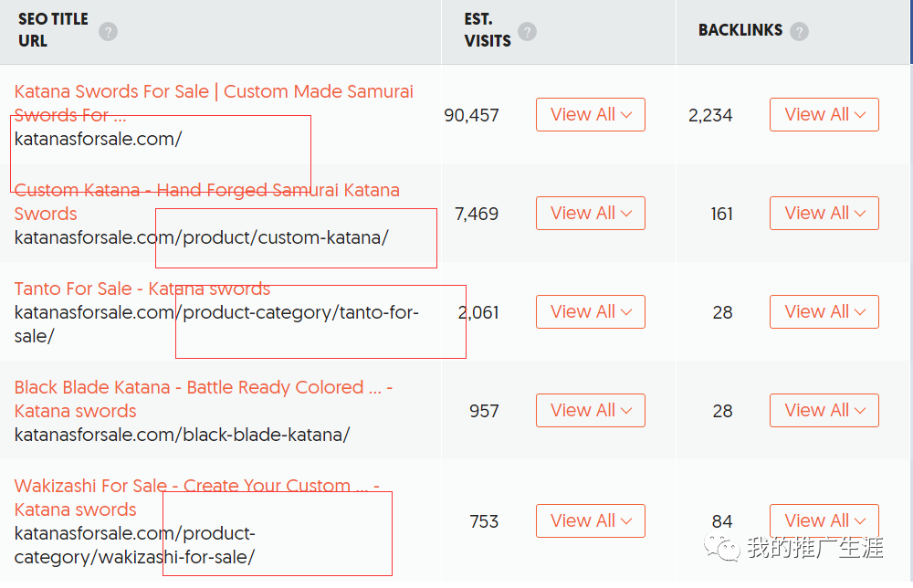Click help icon beside SEO Title URL
This screenshot has height=588, width=913.
(x=109, y=32)
